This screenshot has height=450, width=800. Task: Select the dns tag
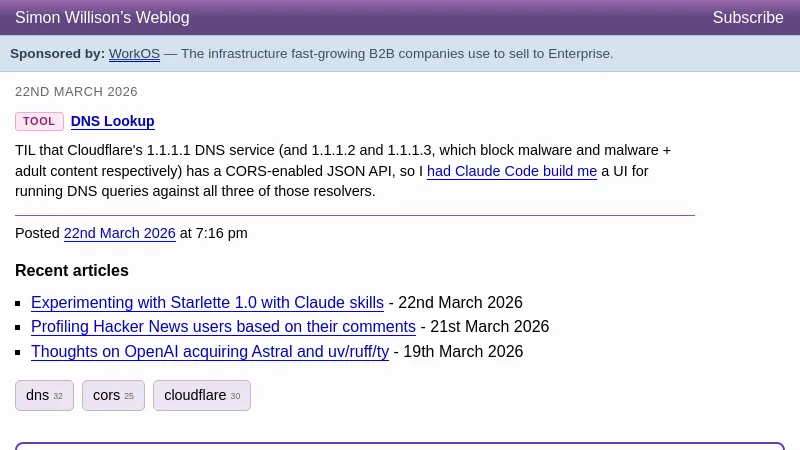pos(44,395)
